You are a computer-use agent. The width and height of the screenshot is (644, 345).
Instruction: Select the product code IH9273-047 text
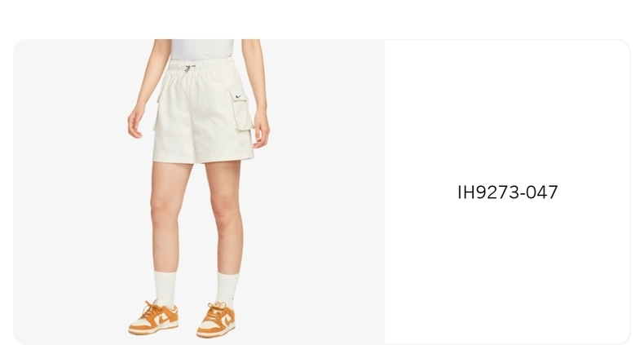coord(508,192)
